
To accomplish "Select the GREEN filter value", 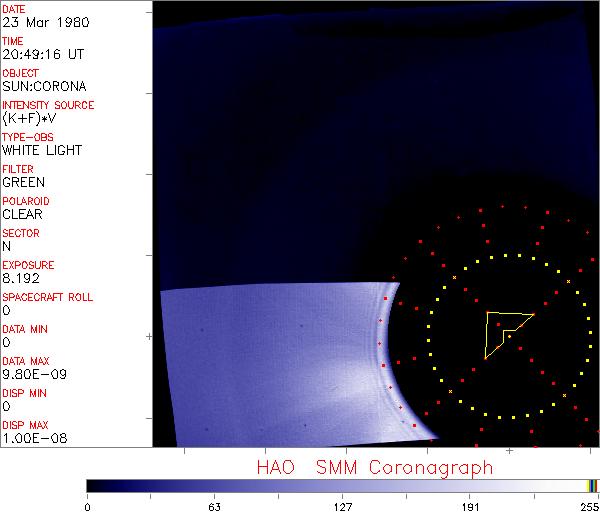I will tap(23, 183).
